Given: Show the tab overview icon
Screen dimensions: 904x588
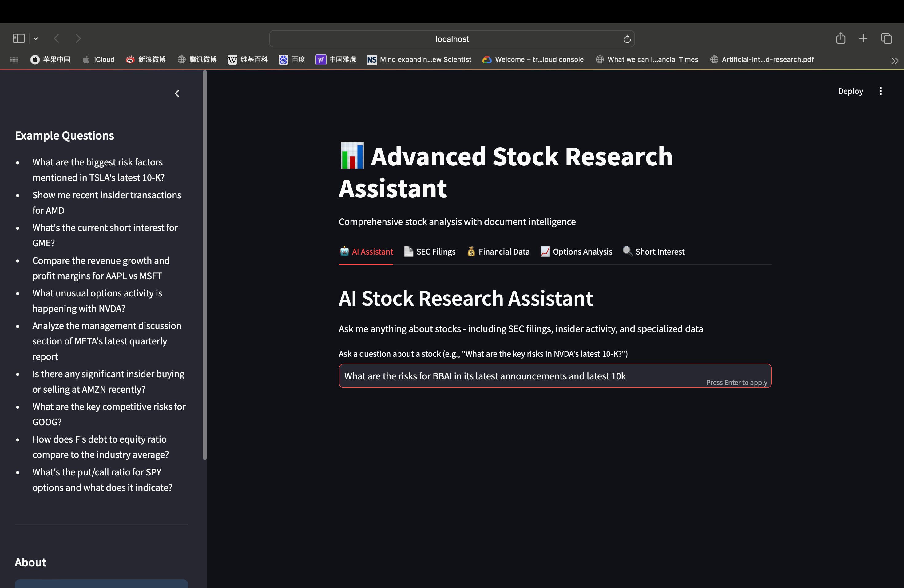Looking at the screenshot, I should pos(886,38).
